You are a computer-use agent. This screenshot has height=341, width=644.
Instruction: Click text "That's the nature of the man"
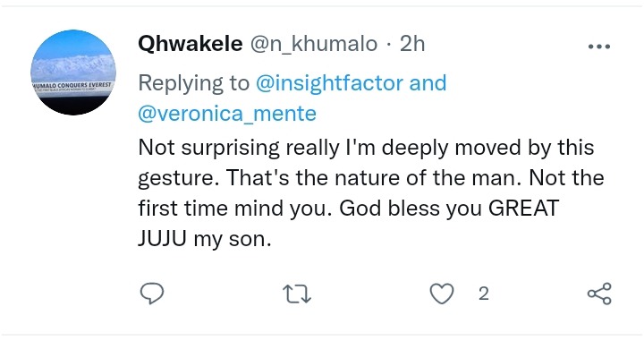coord(375,178)
